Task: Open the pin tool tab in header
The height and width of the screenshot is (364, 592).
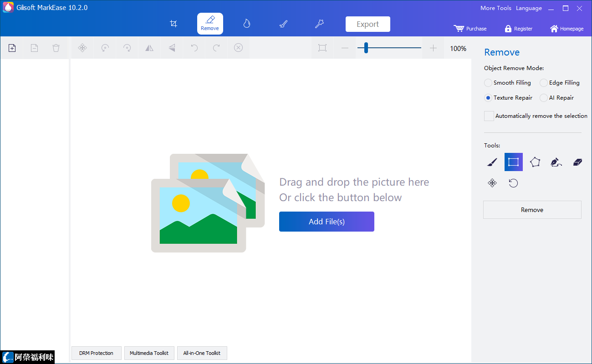Action: coord(320,24)
